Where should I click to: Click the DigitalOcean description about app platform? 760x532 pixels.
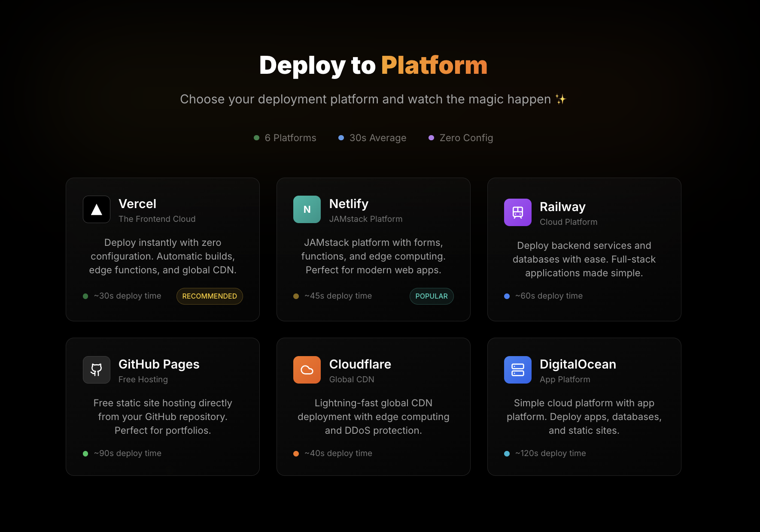coord(584,417)
